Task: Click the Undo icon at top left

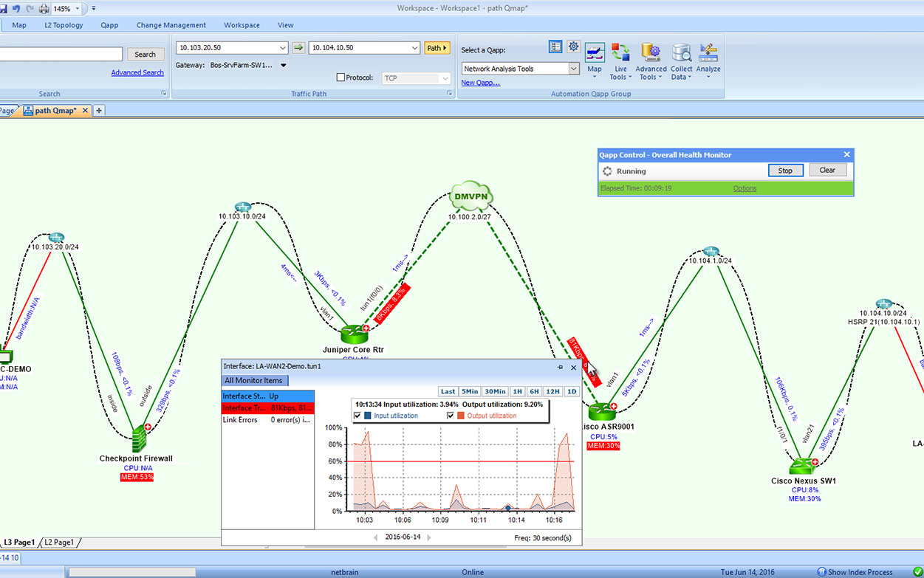Action: point(16,9)
